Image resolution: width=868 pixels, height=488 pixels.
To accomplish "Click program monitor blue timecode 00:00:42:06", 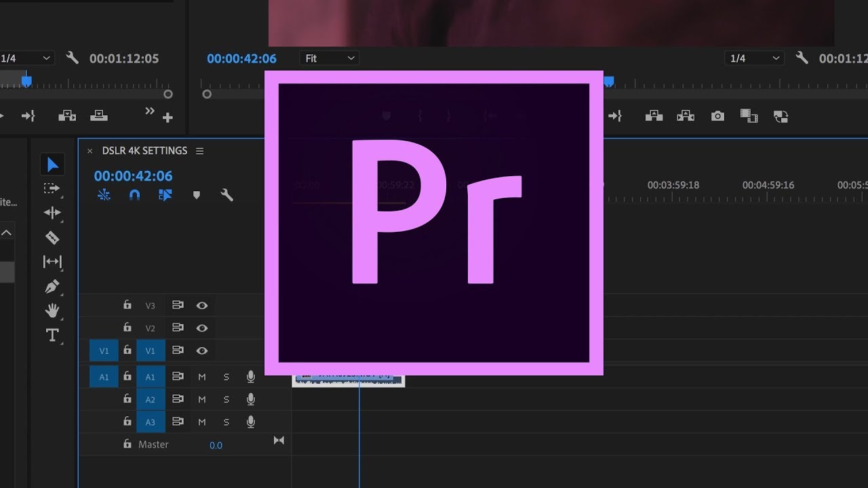I will coord(242,59).
